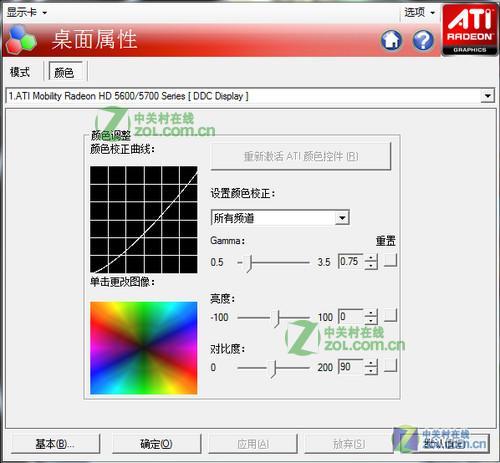This screenshot has width=500, height=463.
Task: Click the rainbow preview image to change it
Action: pos(144,348)
